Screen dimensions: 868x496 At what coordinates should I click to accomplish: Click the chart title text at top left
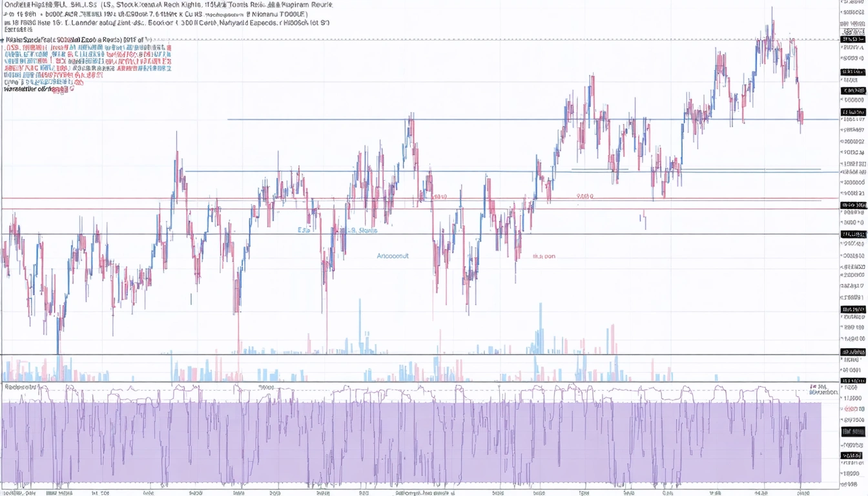pyautogui.click(x=168, y=5)
